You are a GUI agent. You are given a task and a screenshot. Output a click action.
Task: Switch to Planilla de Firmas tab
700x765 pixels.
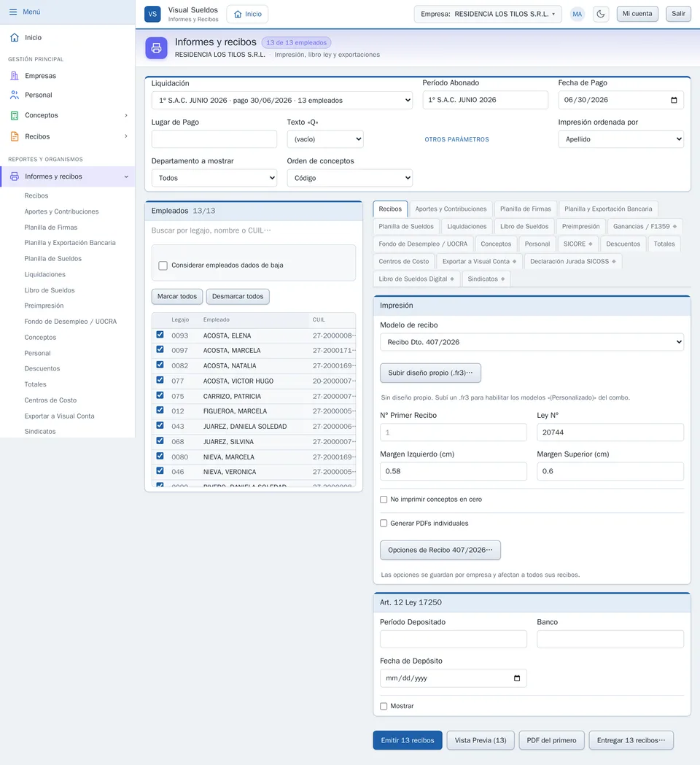(x=526, y=209)
